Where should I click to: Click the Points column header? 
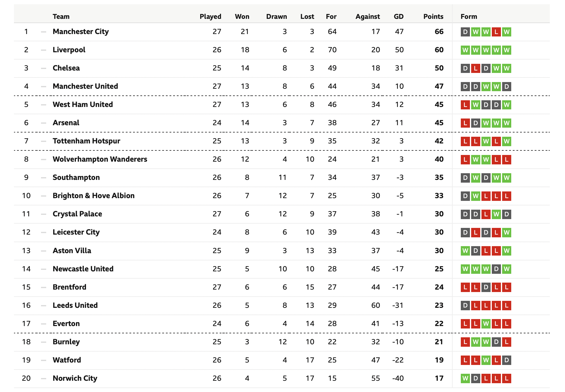433,16
